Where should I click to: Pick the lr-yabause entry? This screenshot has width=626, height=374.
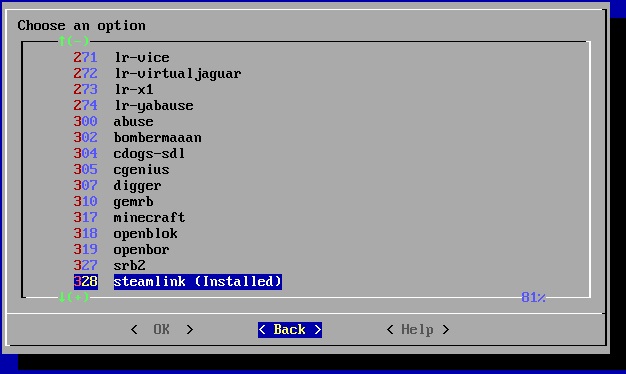pos(133,105)
